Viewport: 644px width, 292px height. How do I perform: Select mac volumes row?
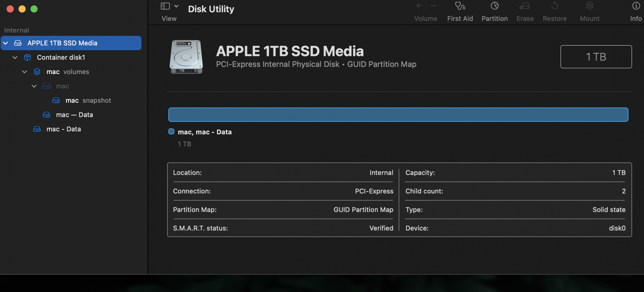tap(71, 72)
